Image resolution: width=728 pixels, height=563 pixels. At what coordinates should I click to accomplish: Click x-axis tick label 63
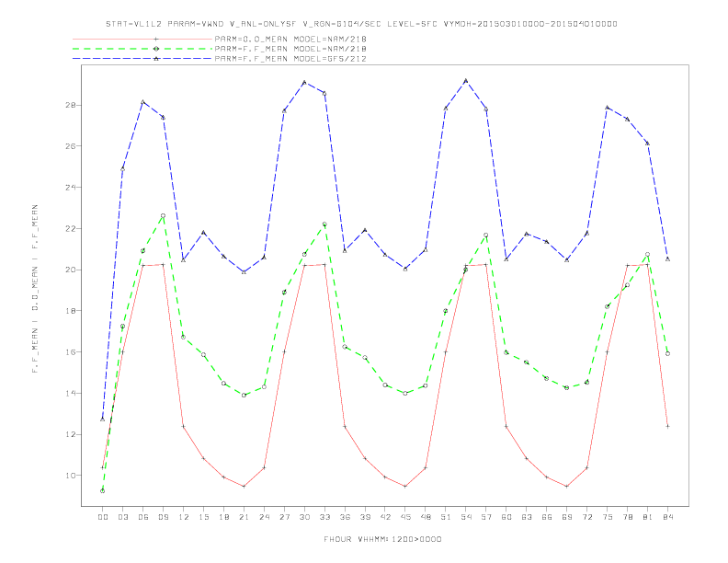pos(527,517)
